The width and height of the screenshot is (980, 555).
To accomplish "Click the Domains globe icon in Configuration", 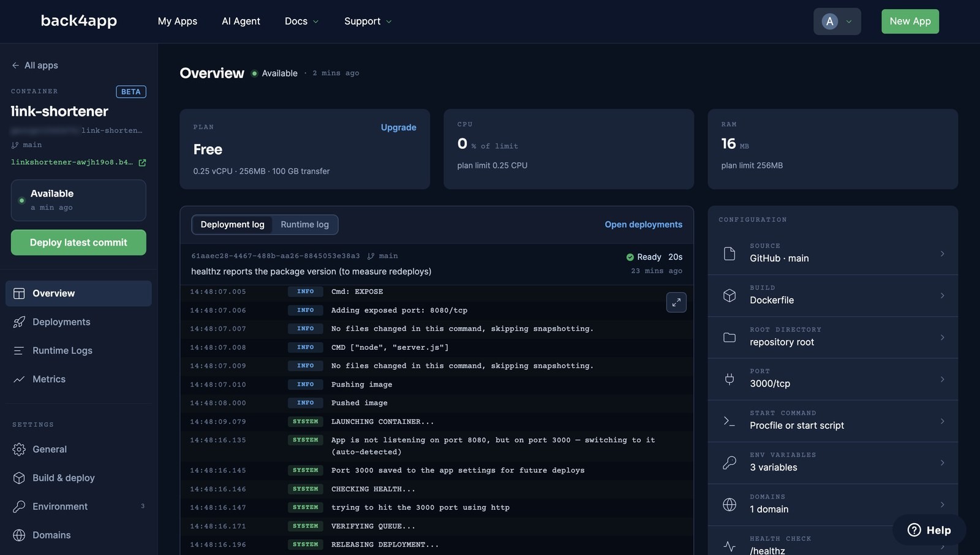I will click(729, 505).
